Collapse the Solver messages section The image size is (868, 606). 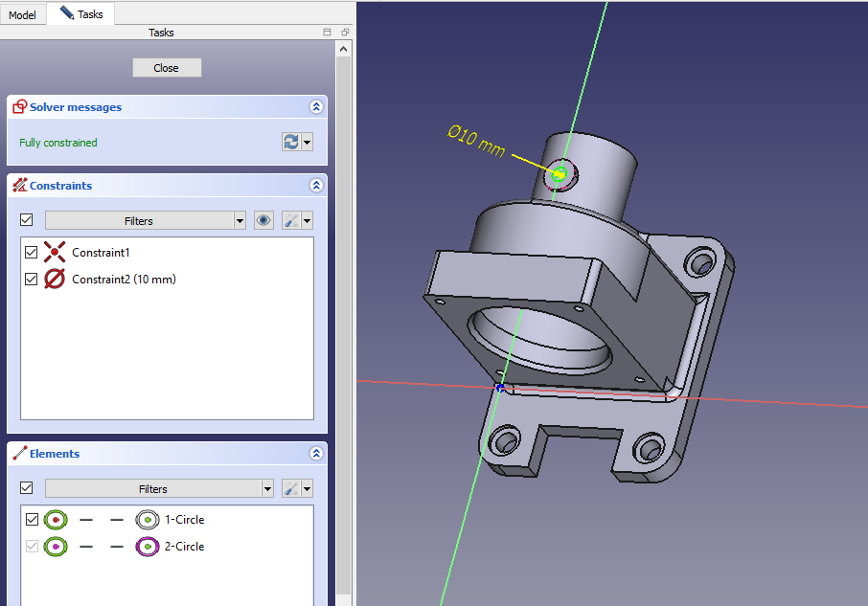(x=315, y=108)
